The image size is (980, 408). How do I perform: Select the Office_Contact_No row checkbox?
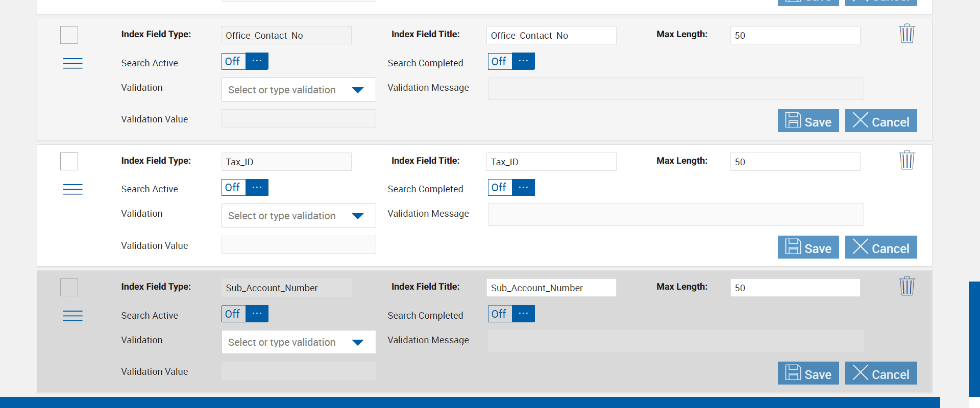tap(69, 35)
